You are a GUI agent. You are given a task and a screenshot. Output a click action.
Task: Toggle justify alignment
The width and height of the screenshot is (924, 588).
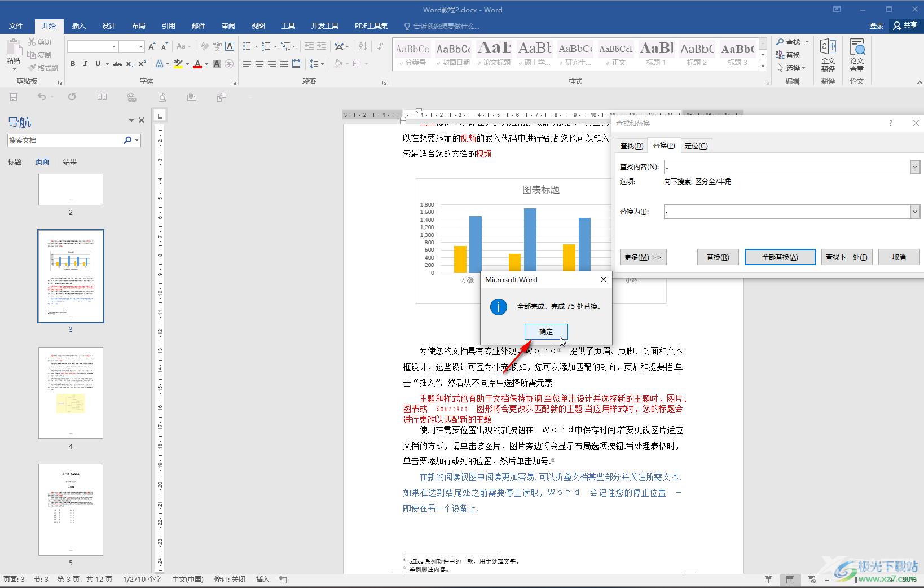(x=284, y=64)
